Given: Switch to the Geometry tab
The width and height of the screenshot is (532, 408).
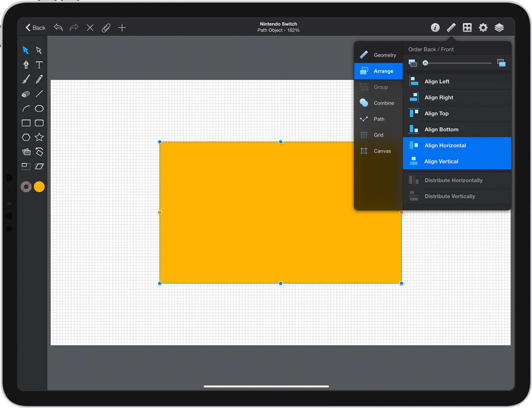Looking at the screenshot, I should coord(378,55).
